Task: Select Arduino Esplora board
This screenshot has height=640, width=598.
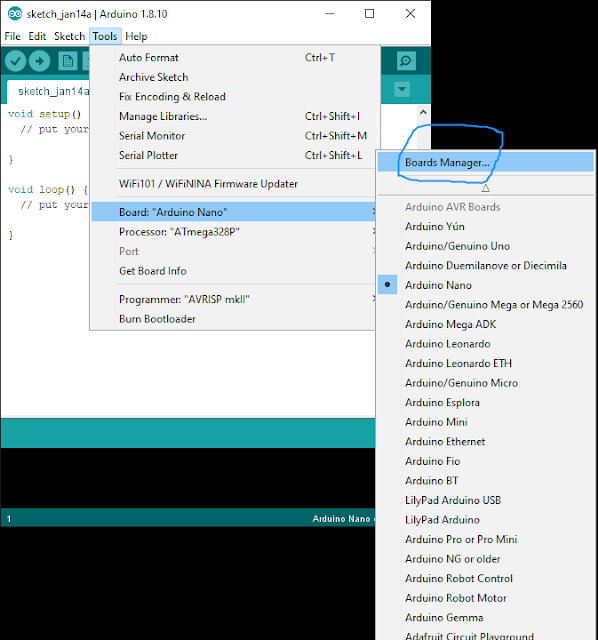Action: pyautogui.click(x=486, y=402)
